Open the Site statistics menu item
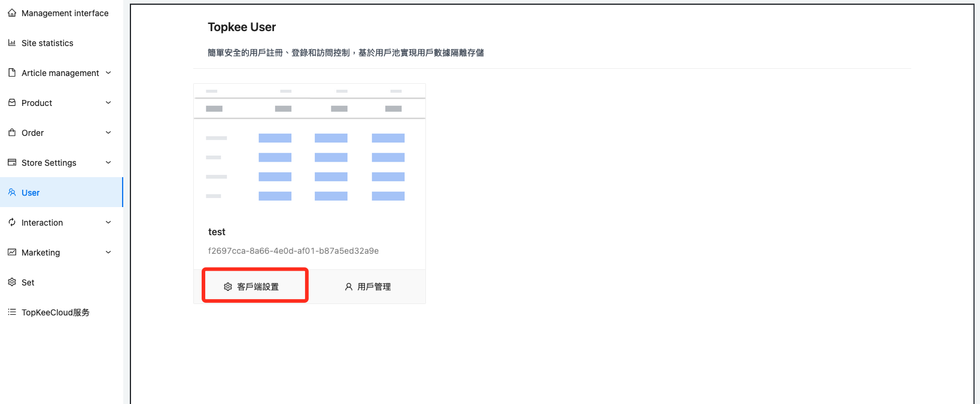The height and width of the screenshot is (404, 980). 47,43
